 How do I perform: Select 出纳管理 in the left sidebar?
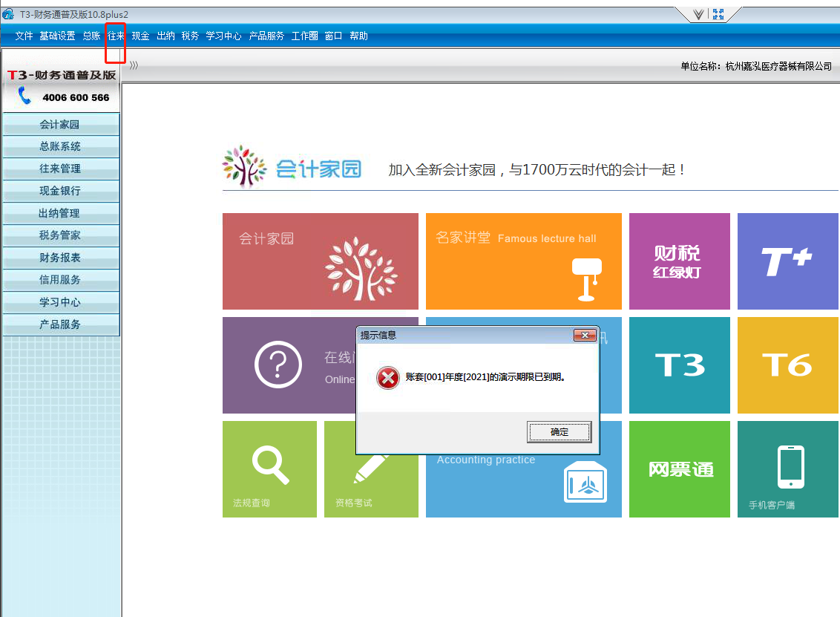pyautogui.click(x=61, y=213)
